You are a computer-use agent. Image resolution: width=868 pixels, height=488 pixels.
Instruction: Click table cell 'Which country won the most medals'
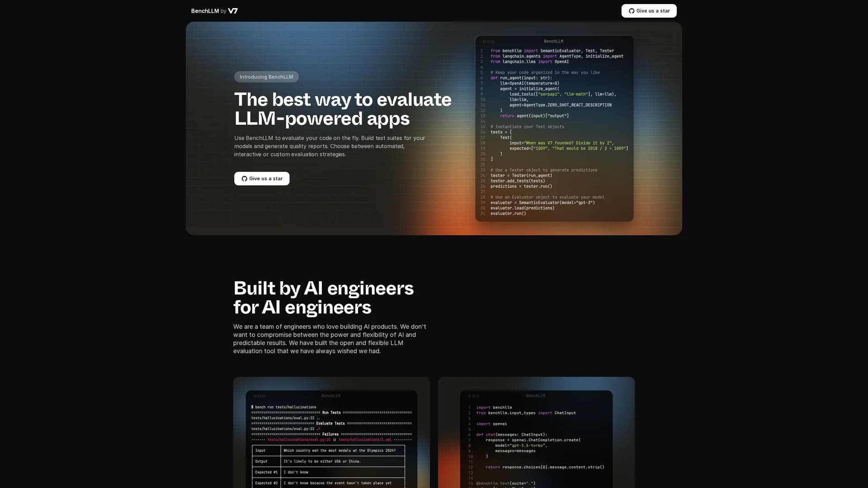click(340, 450)
